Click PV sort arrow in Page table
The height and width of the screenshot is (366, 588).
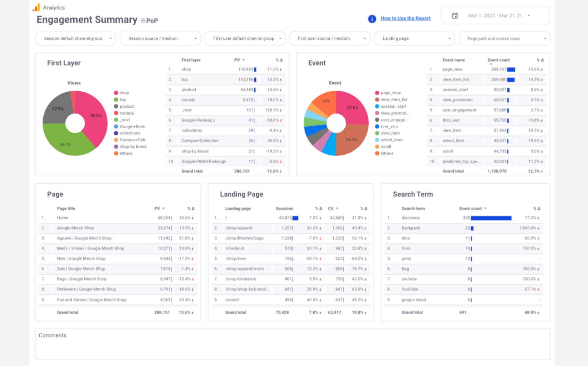pyautogui.click(x=163, y=208)
